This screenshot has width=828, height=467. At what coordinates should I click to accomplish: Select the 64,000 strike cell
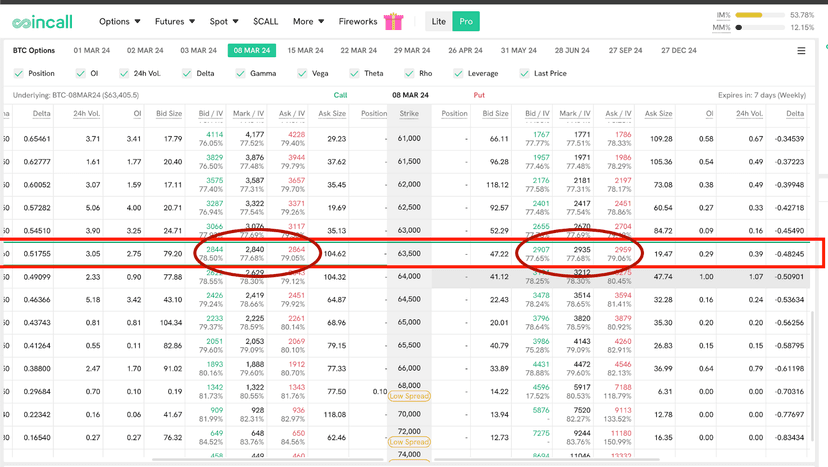click(409, 276)
